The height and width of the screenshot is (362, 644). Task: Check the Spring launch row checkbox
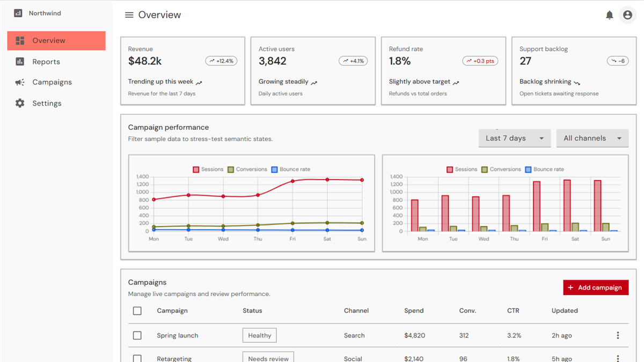137,335
